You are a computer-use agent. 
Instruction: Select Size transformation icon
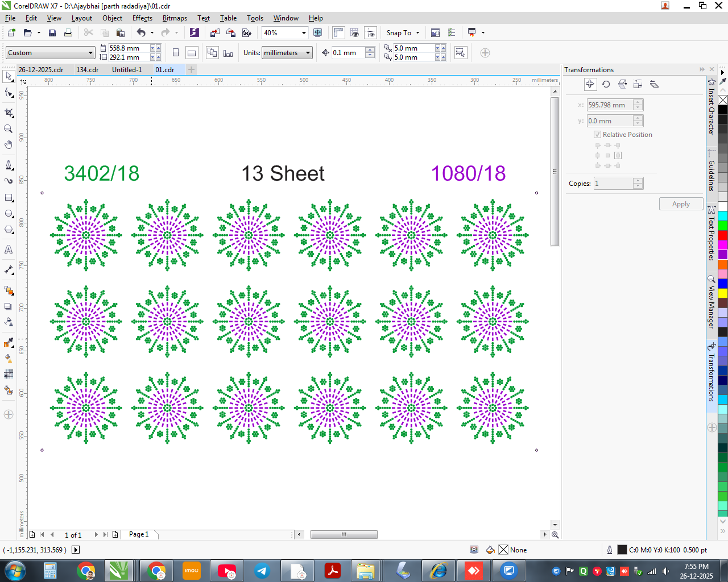(x=638, y=84)
